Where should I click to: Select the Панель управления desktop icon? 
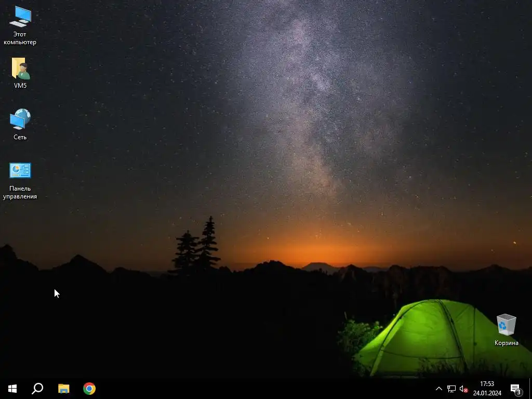20,181
